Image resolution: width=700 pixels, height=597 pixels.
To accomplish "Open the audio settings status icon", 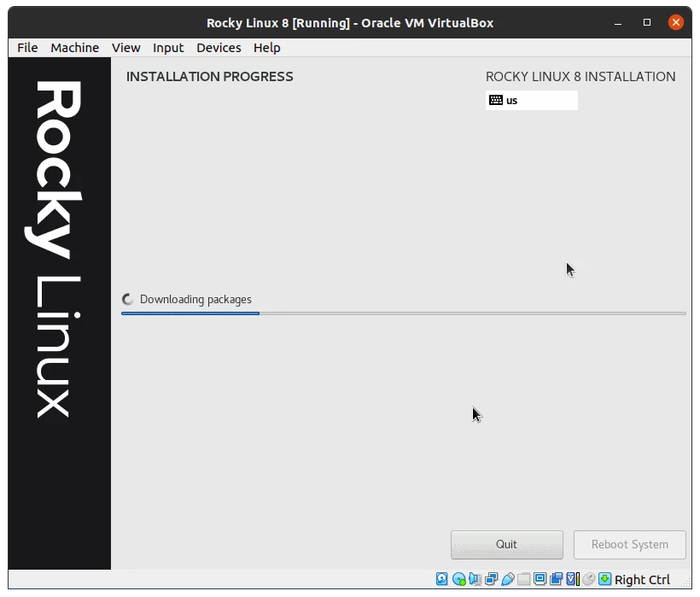I will click(x=475, y=579).
